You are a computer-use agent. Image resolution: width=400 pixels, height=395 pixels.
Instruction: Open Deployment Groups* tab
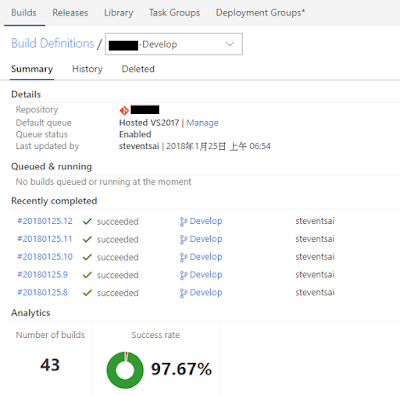260,13
